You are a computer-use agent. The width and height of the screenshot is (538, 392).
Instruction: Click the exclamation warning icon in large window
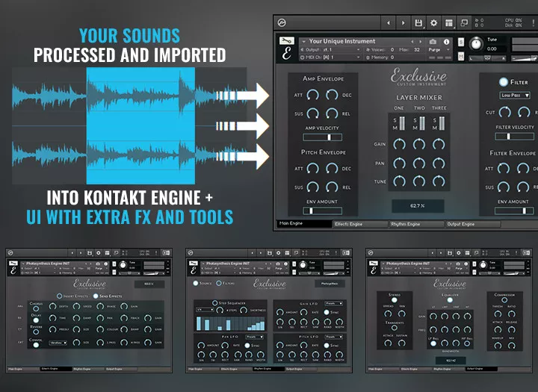534,23
